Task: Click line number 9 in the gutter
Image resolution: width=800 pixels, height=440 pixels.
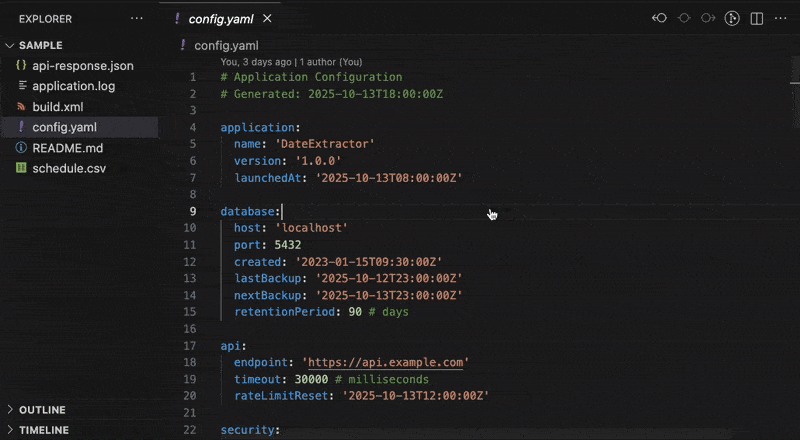Action: coord(193,211)
